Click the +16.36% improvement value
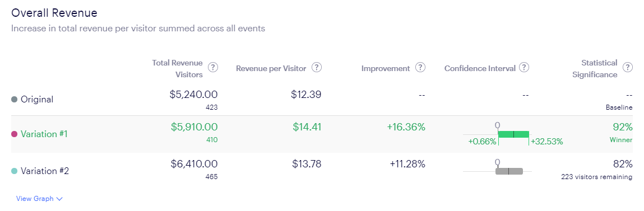This screenshot has width=644, height=211. coord(406,127)
